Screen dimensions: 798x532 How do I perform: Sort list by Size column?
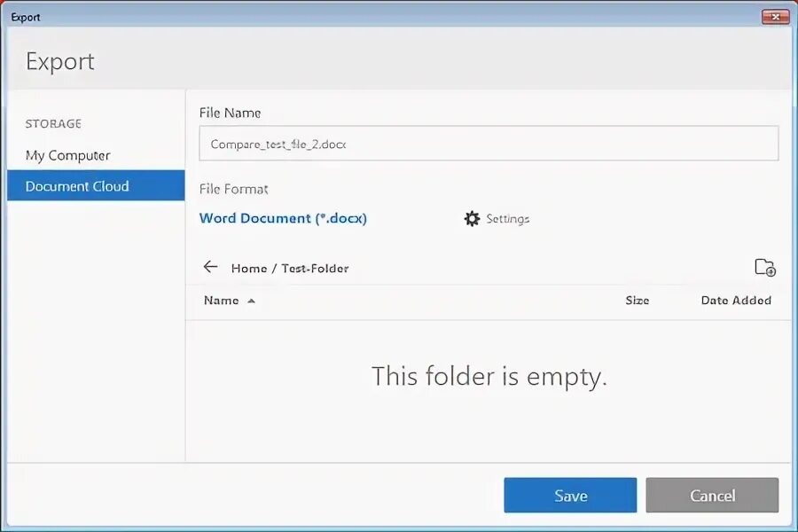tap(638, 301)
